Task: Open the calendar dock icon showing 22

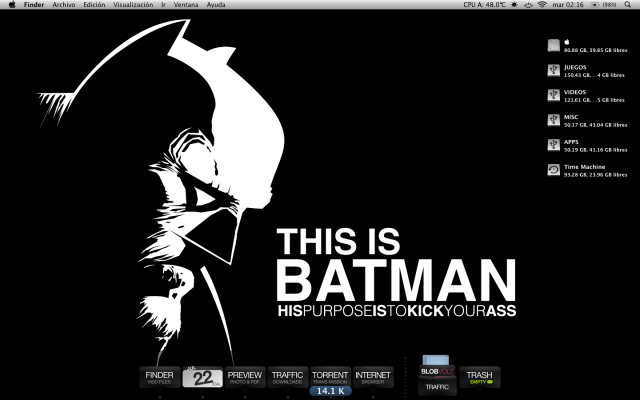Action: tap(202, 377)
